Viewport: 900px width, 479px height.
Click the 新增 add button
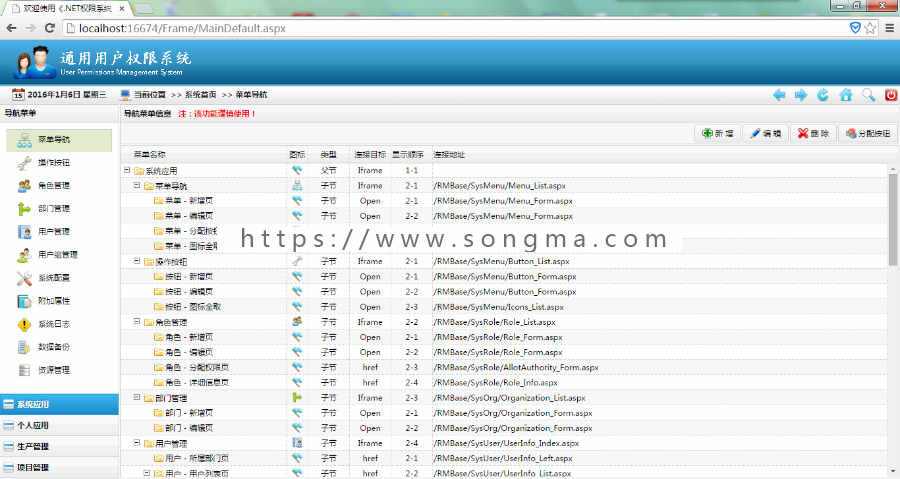point(717,134)
